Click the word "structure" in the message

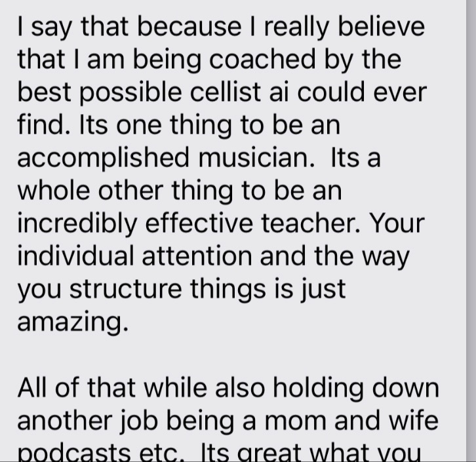126,289
